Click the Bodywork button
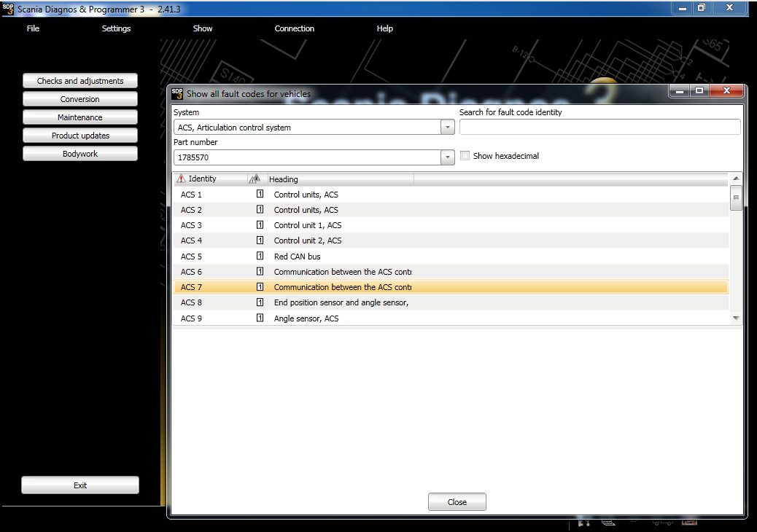This screenshot has width=757, height=532. click(80, 154)
